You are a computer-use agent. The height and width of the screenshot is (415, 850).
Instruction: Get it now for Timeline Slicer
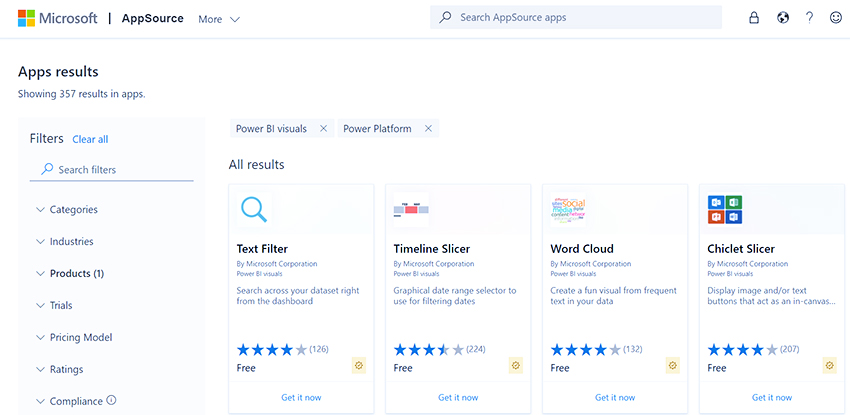click(x=458, y=398)
